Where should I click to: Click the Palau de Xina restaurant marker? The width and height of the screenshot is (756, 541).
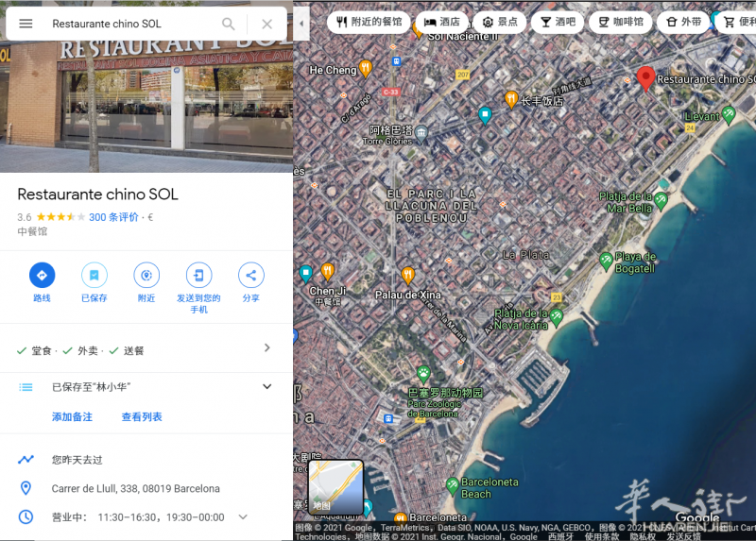408,276
